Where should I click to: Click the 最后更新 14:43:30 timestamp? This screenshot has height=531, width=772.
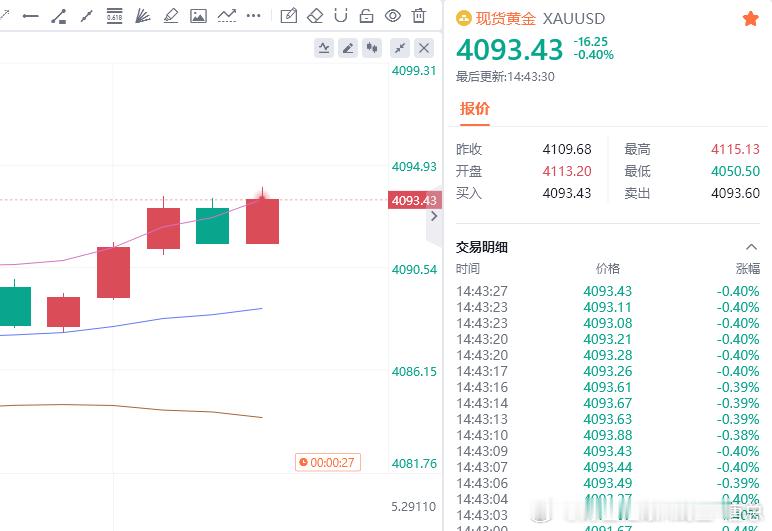505,77
